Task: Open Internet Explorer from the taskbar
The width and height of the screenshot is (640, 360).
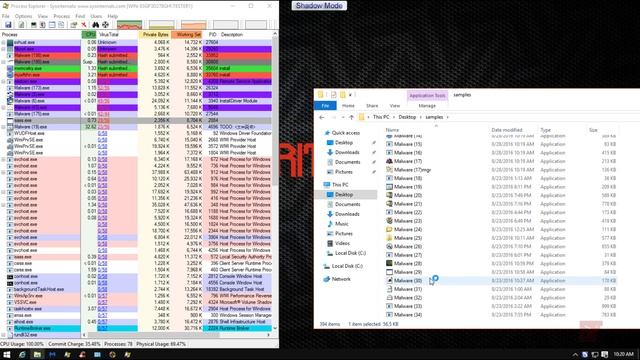Action: [22, 355]
